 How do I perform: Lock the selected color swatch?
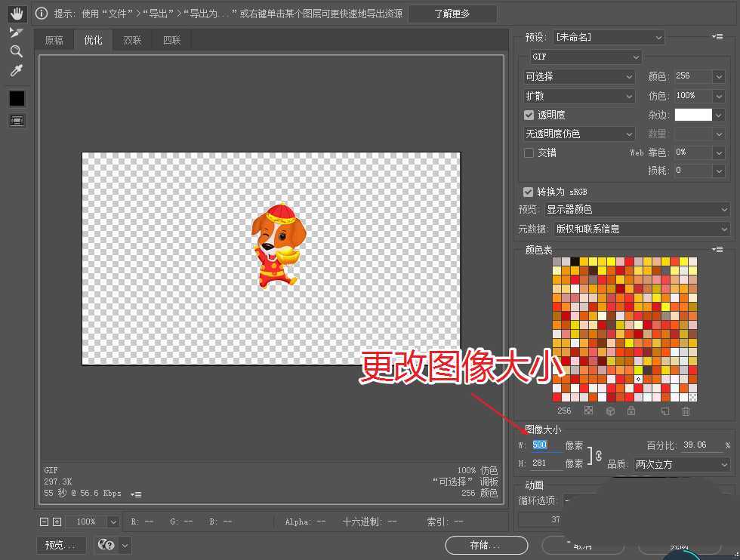(x=632, y=411)
